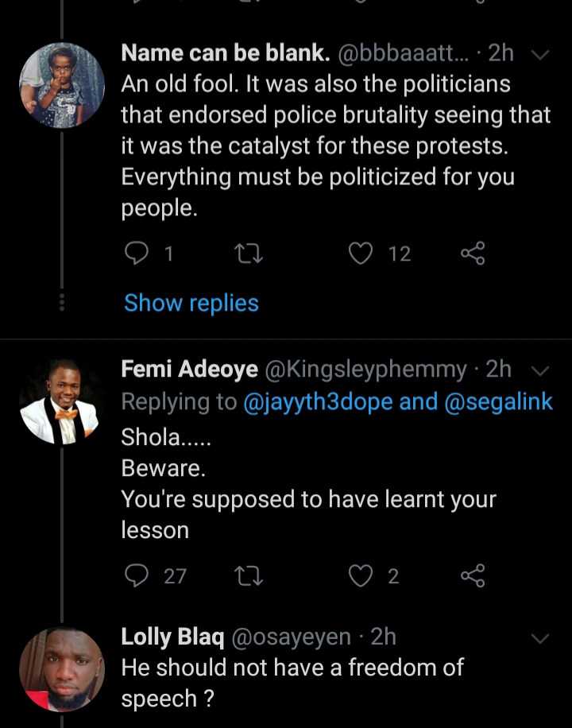Viewport: 572px width, 728px height.
Task: Open Name can be blank. profile picture
Action: (x=61, y=86)
